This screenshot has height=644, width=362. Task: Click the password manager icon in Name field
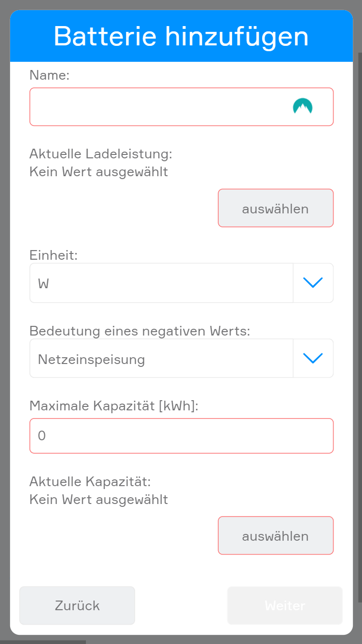tap(303, 106)
